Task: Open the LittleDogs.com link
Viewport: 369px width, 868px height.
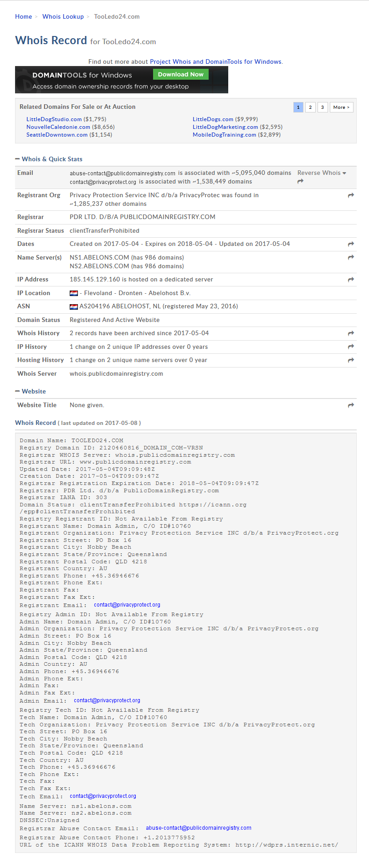Action: click(x=213, y=119)
